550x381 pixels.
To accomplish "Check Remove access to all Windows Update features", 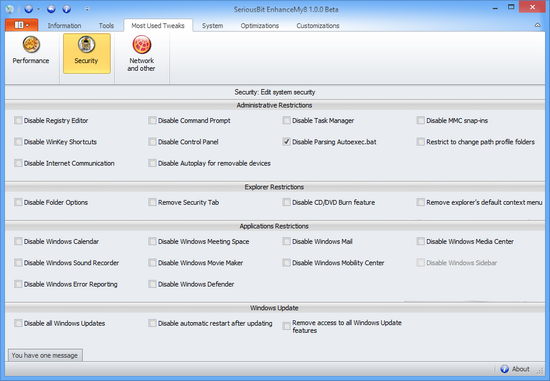I will 287,326.
